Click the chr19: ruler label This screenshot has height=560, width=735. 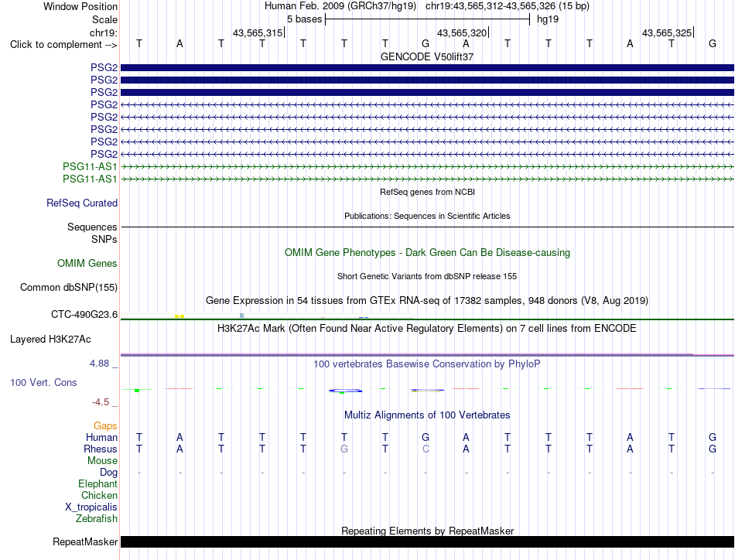click(104, 32)
